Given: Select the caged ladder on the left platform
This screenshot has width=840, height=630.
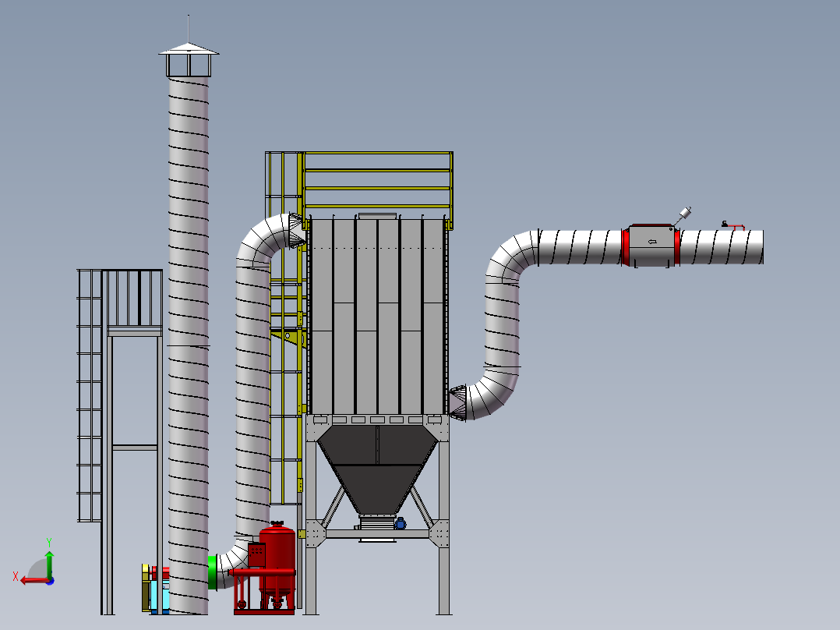Looking at the screenshot, I should 90,395.
